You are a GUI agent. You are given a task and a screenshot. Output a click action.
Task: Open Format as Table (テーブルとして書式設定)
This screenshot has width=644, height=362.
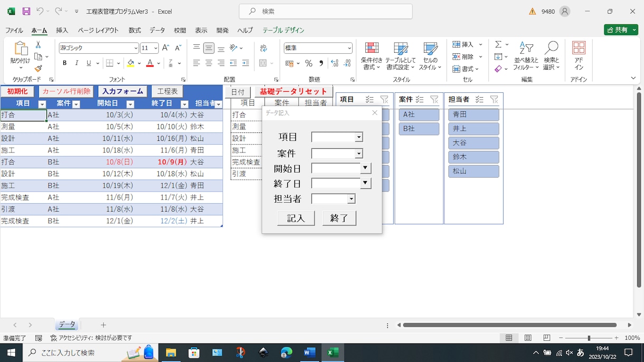(401, 56)
